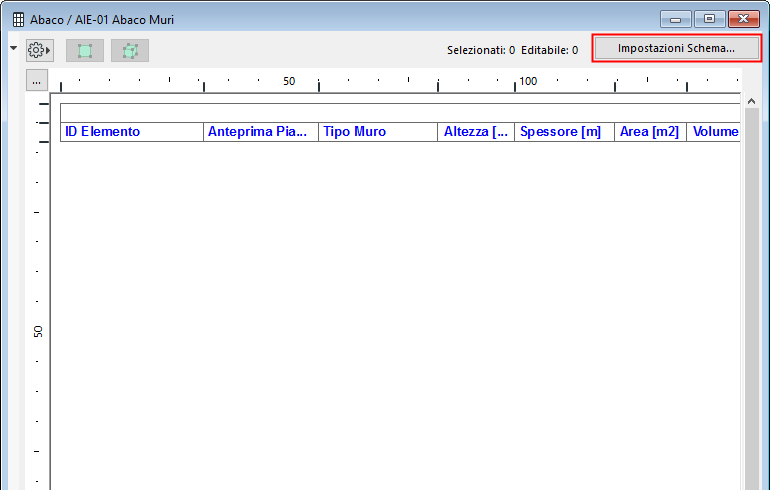Click the select in floor plan icon
The image size is (770, 490).
(85, 51)
